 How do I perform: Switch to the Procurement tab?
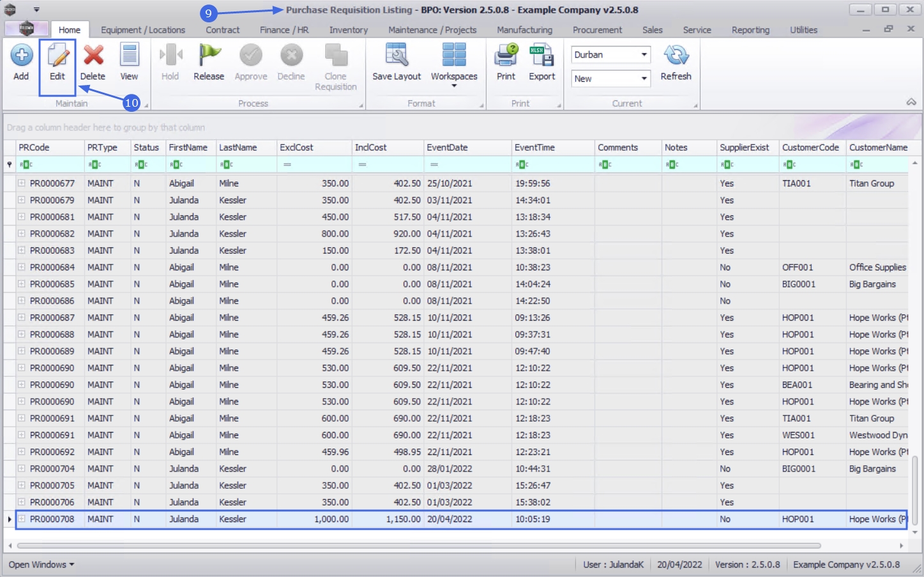coord(597,30)
